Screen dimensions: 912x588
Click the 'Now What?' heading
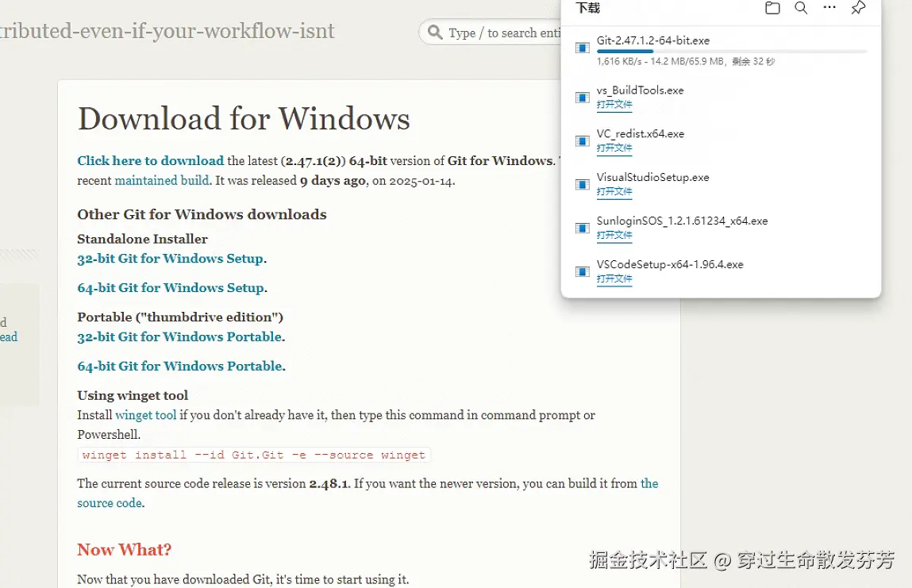point(125,550)
